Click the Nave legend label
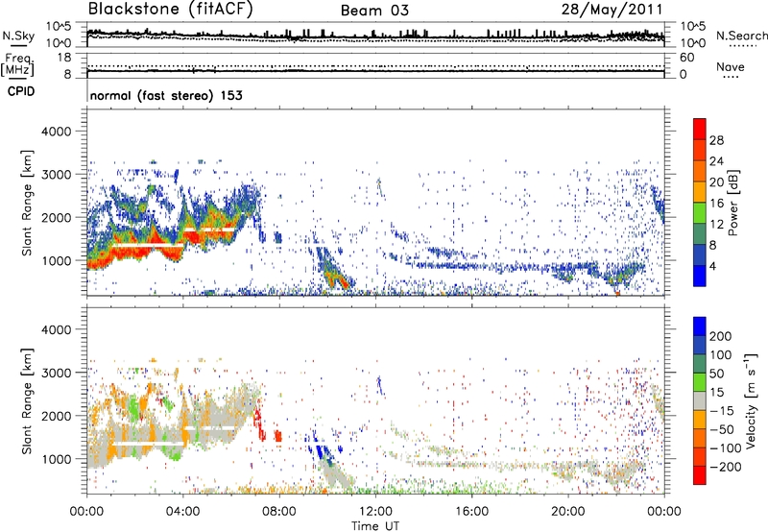 (731, 66)
